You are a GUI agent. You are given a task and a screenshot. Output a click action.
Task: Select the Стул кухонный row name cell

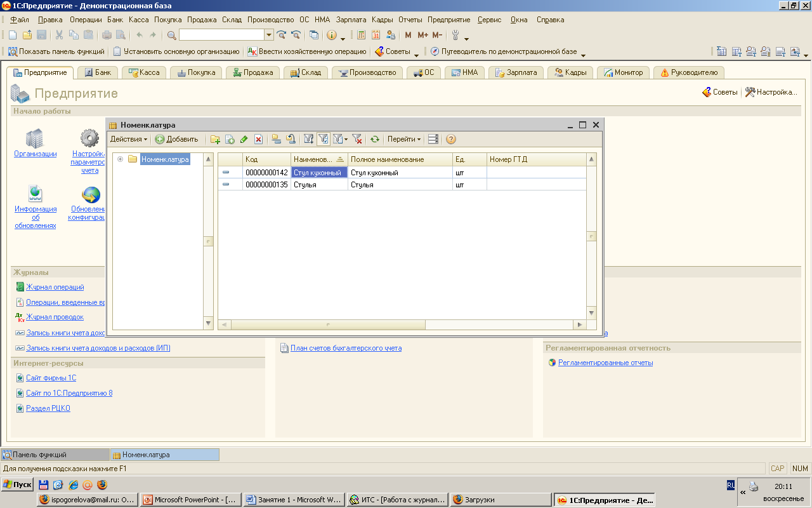pyautogui.click(x=320, y=173)
